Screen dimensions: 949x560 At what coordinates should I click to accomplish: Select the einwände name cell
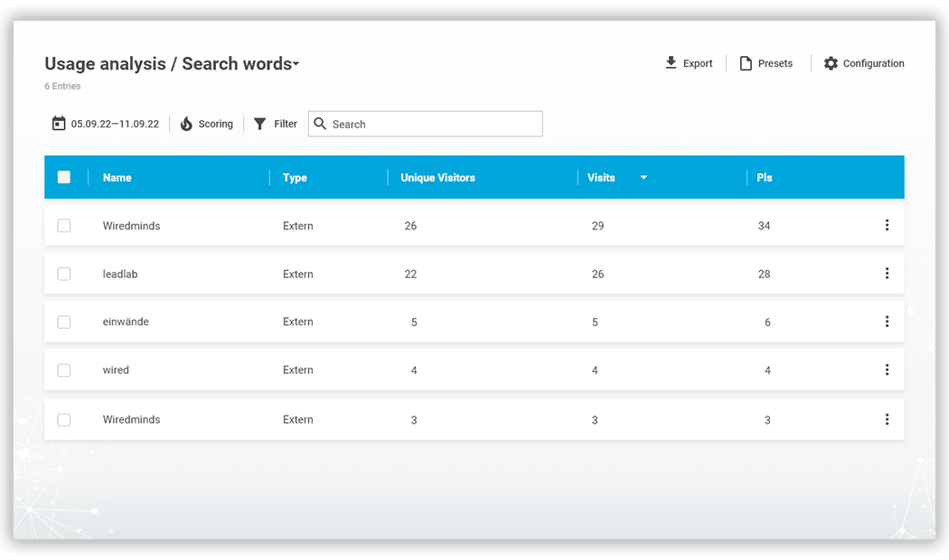pos(126,322)
